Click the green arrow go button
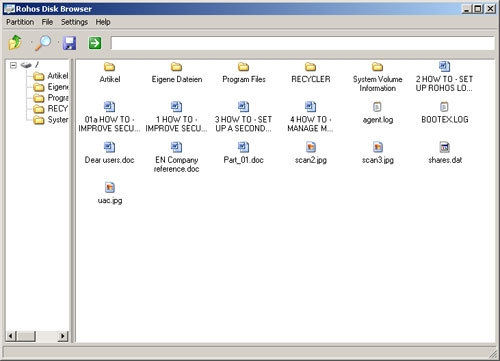This screenshot has width=500, height=361. point(95,43)
